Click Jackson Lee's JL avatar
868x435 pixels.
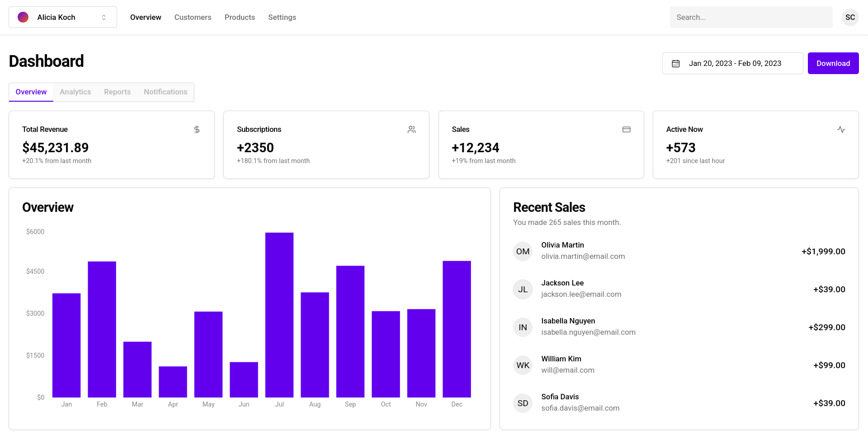[x=523, y=289]
